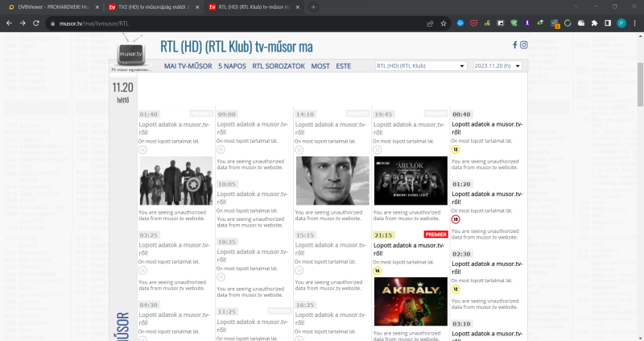
Task: Open a new browser tab
Action: 313,7
